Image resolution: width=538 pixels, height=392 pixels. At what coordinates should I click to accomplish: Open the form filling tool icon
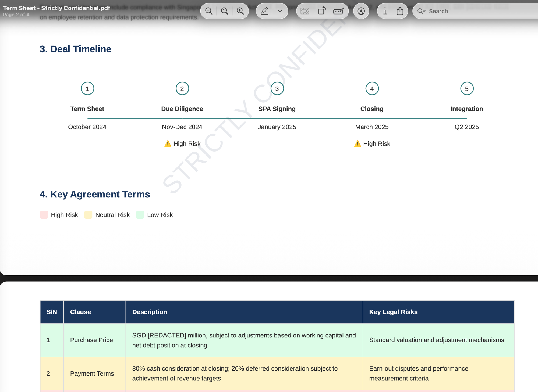click(338, 11)
